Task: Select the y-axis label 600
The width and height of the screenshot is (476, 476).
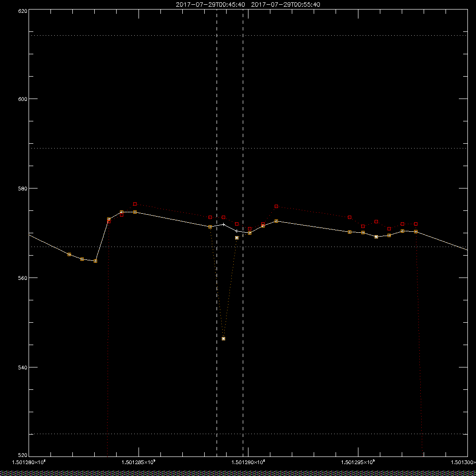Action: pos(23,99)
